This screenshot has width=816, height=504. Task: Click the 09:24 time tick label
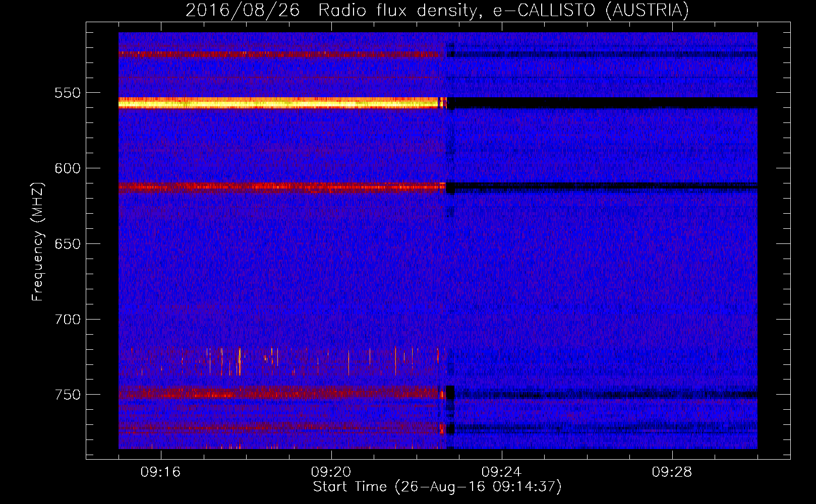(501, 472)
